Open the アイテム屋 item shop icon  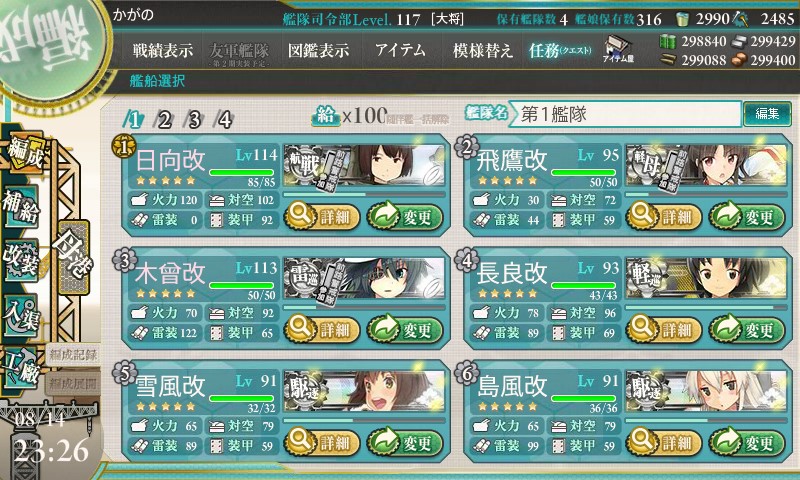pos(618,49)
